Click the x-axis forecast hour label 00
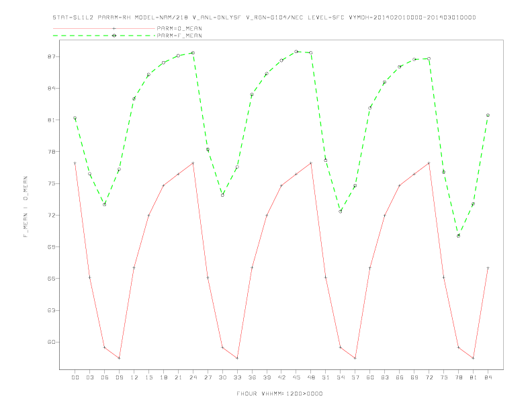The height and width of the screenshot is (411, 532). [x=75, y=377]
